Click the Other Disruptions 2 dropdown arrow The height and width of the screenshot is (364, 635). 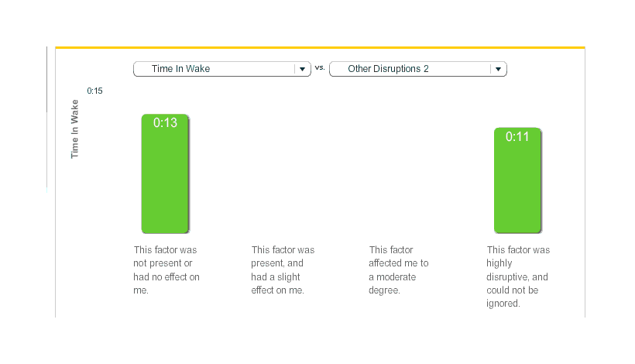tap(499, 69)
